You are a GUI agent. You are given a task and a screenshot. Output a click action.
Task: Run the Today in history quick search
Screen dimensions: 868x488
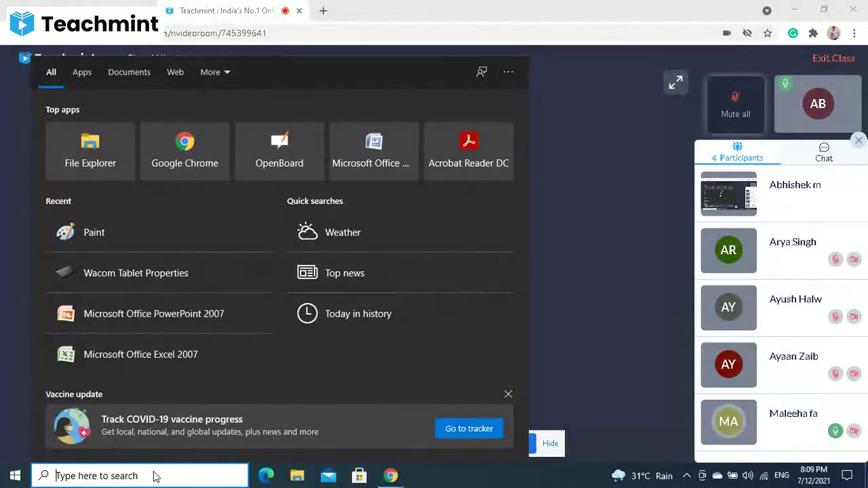(400, 313)
